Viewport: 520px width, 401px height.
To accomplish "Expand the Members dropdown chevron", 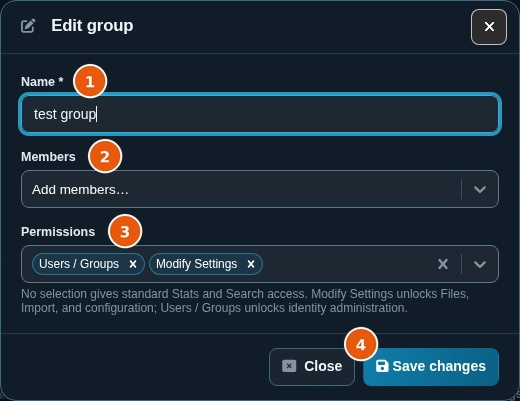I will 480,189.
